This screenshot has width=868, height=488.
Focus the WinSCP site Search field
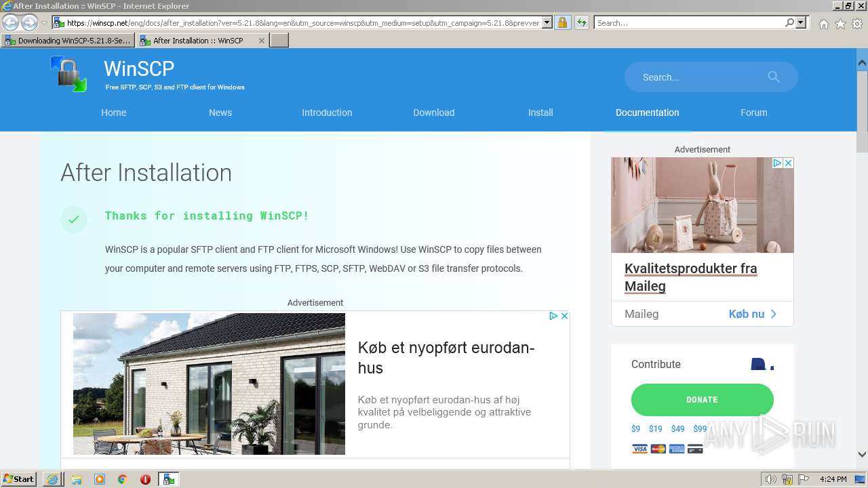coord(698,77)
